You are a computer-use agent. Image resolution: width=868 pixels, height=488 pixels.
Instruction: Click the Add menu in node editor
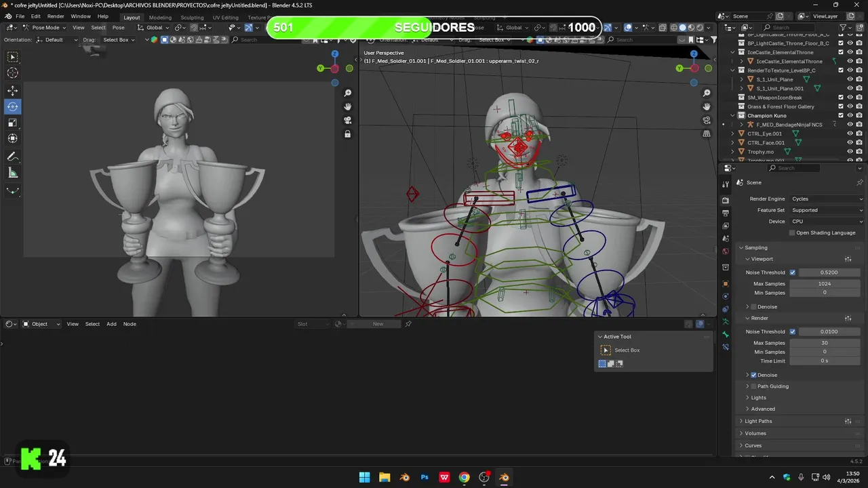pyautogui.click(x=111, y=324)
